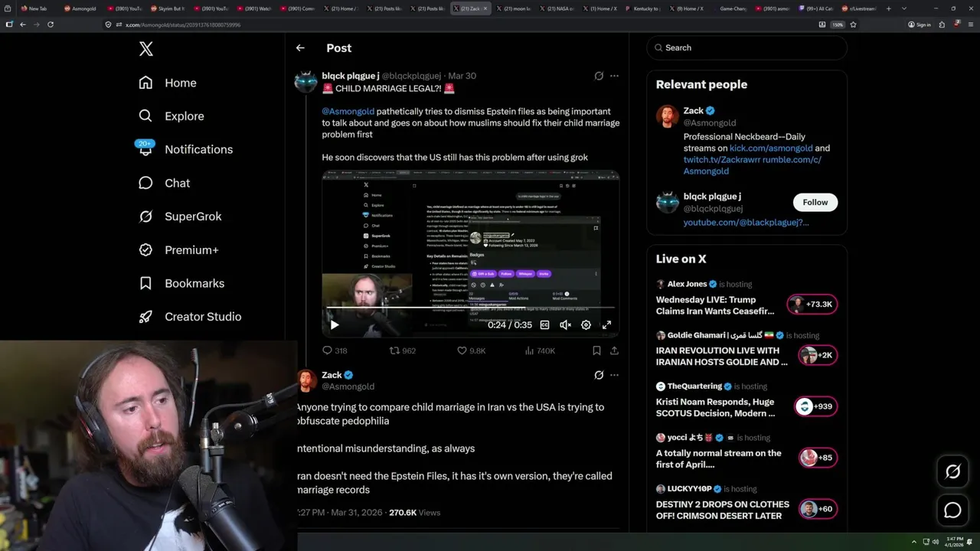Click browser back button
Image resolution: width=980 pixels, height=551 pixels.
[x=23, y=24]
